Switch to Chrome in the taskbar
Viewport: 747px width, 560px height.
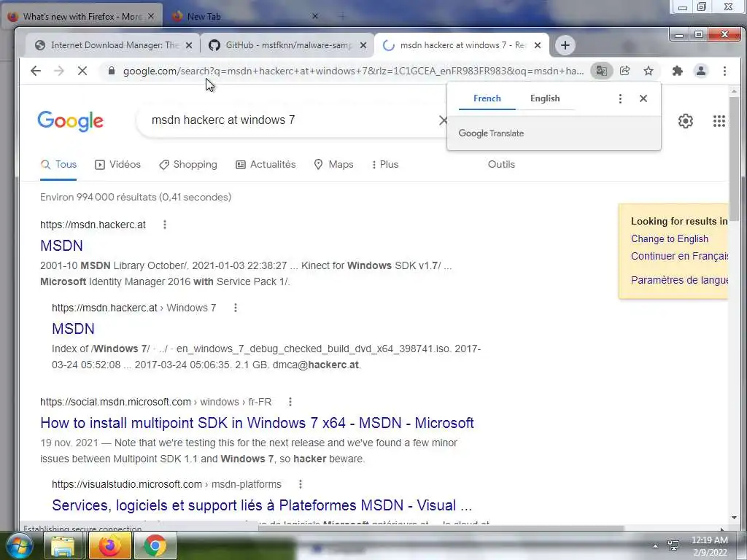(155, 545)
